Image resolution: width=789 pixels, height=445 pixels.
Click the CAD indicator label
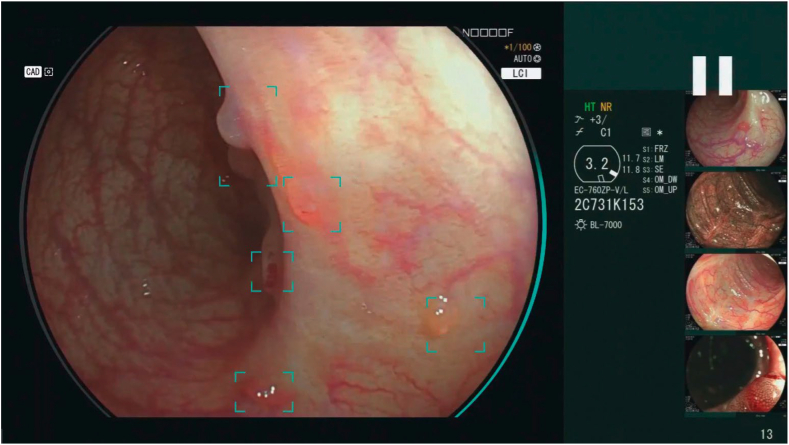coord(33,72)
